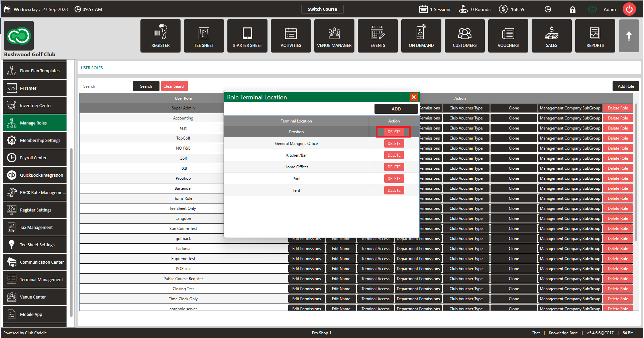The image size is (644, 338).
Task: Click Switch Course button
Action: (x=322, y=9)
